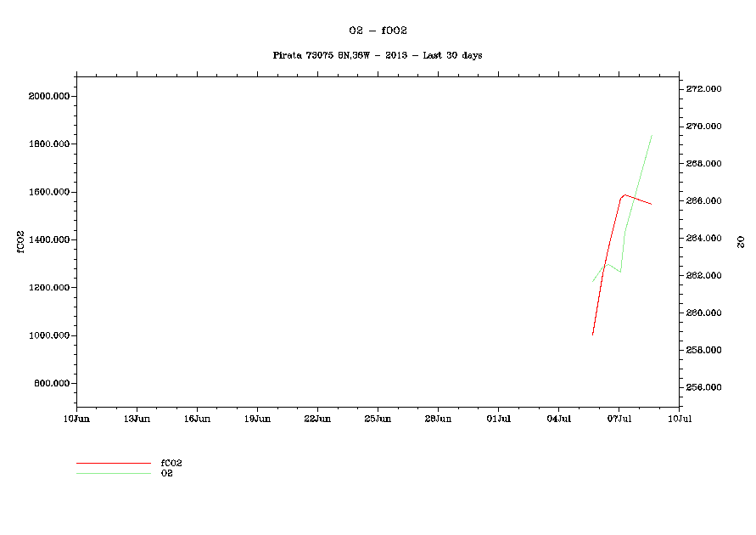Click the 25Jun date axis label
The image size is (756, 535).
click(378, 418)
